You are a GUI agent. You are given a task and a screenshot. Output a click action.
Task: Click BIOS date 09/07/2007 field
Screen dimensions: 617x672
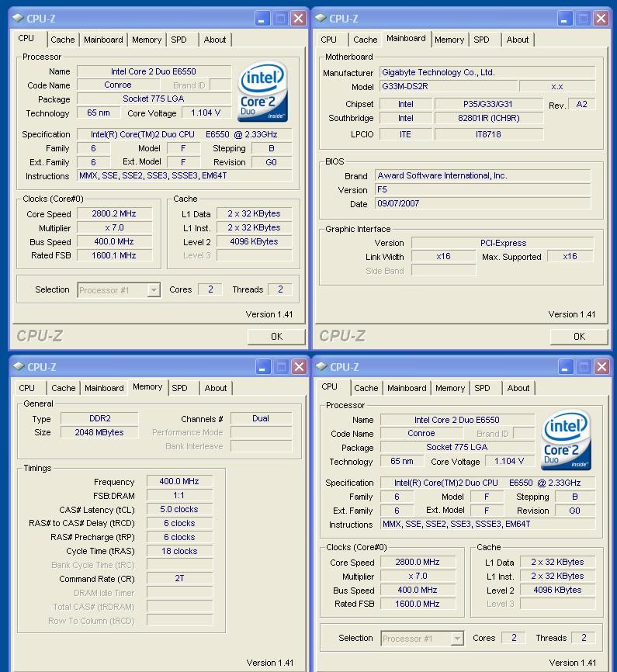click(483, 203)
